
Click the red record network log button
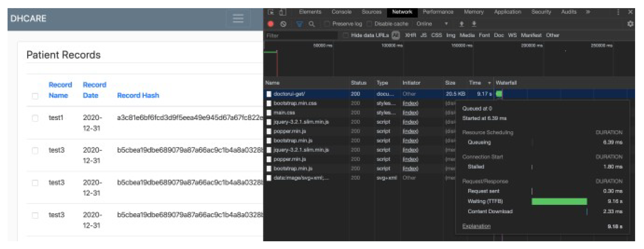click(271, 24)
